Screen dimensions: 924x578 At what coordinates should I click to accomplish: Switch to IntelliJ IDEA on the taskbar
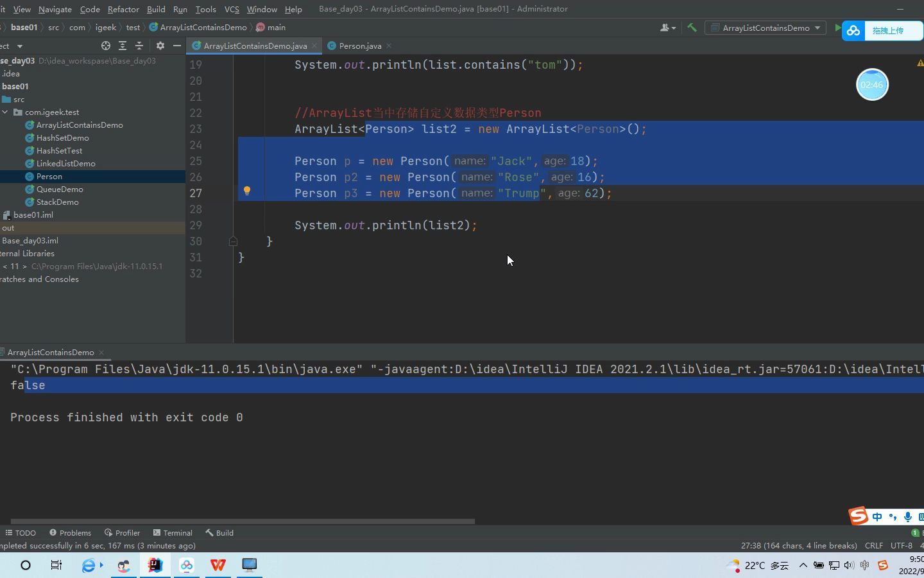click(155, 565)
